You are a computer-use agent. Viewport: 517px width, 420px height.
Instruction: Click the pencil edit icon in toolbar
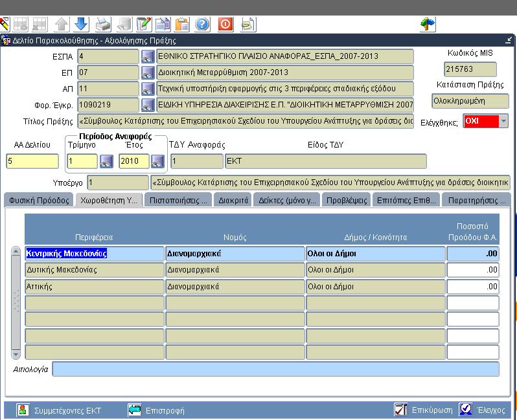(x=5, y=25)
